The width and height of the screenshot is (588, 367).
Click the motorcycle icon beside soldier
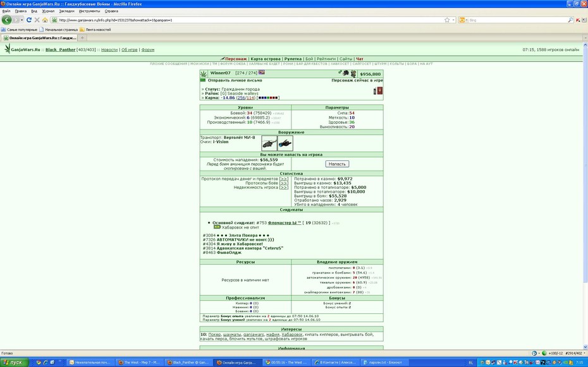[346, 73]
